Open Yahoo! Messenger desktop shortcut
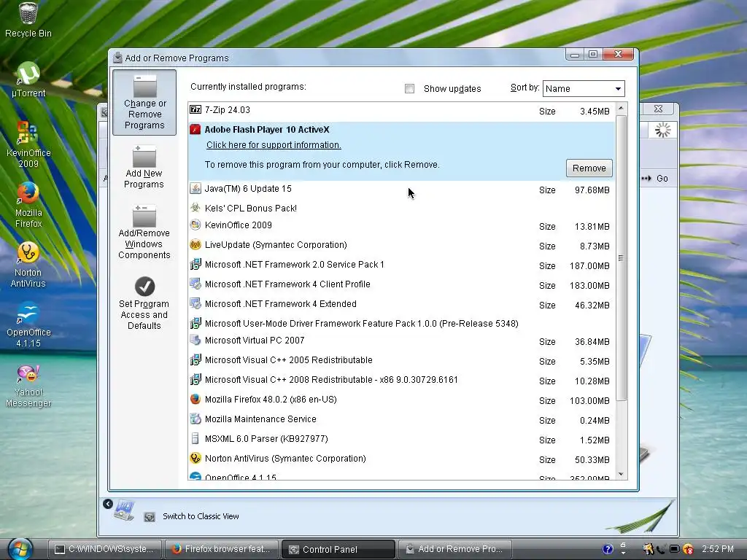The width and height of the screenshot is (747, 560). coord(28,385)
